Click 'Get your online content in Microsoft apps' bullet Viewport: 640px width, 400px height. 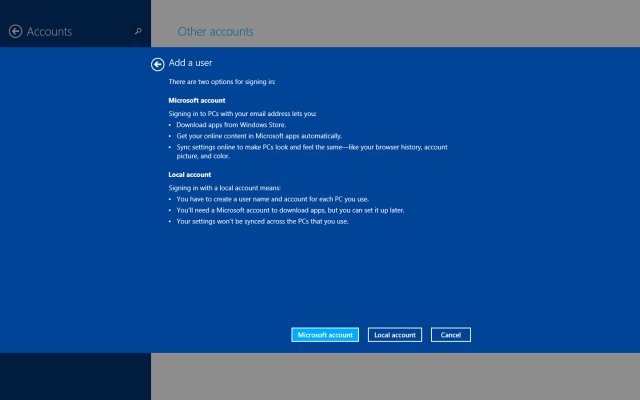click(259, 136)
